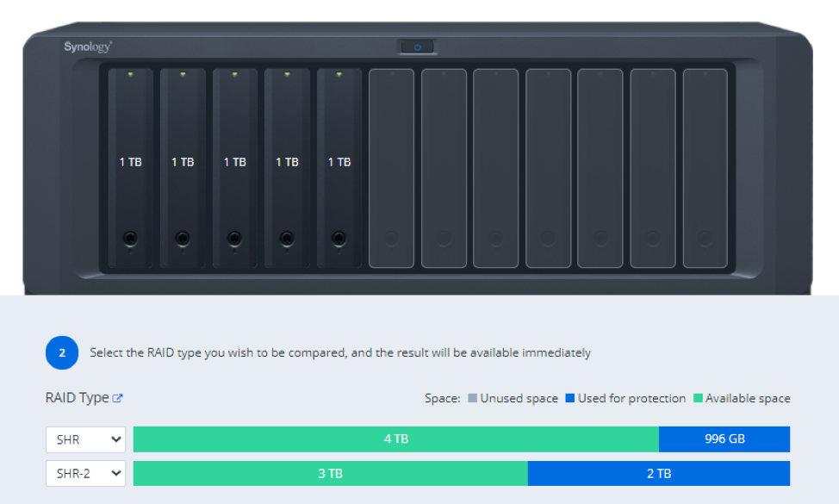839x504 pixels.
Task: Open the RAID Type external link icon
Action: point(118,398)
